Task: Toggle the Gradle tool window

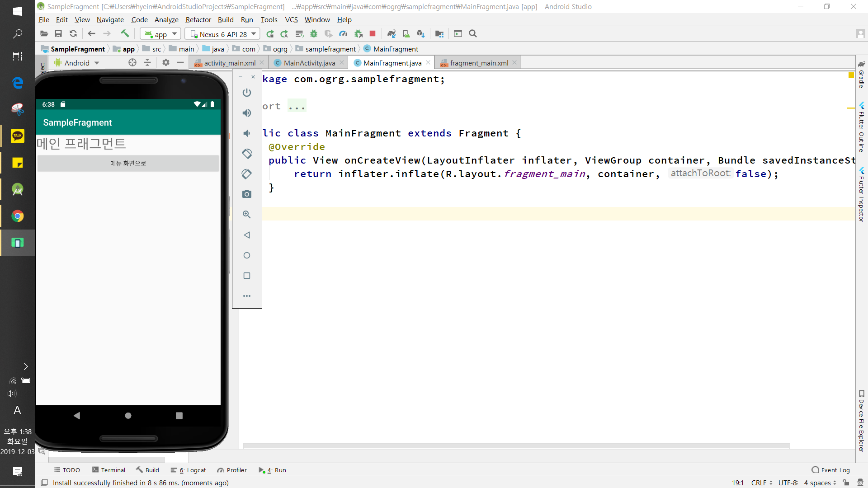Action: pyautogui.click(x=862, y=75)
